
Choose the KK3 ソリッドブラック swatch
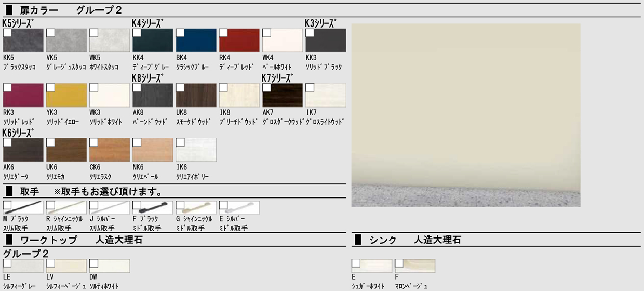pos(325,41)
